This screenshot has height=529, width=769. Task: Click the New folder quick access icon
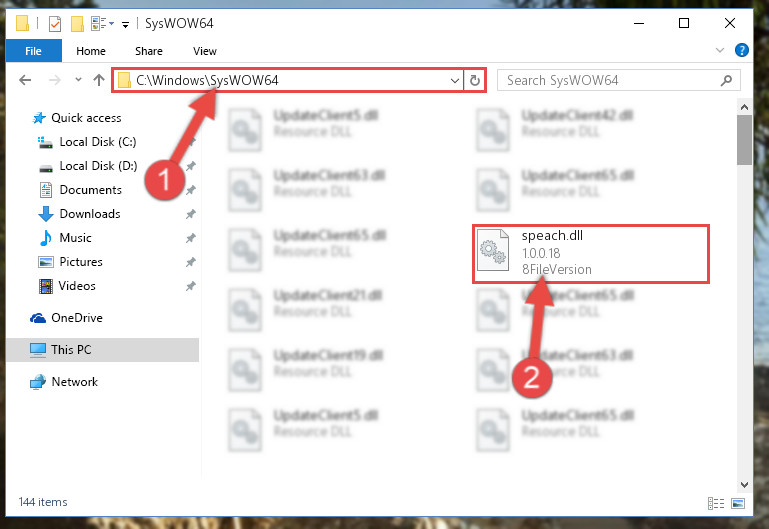[x=77, y=24]
